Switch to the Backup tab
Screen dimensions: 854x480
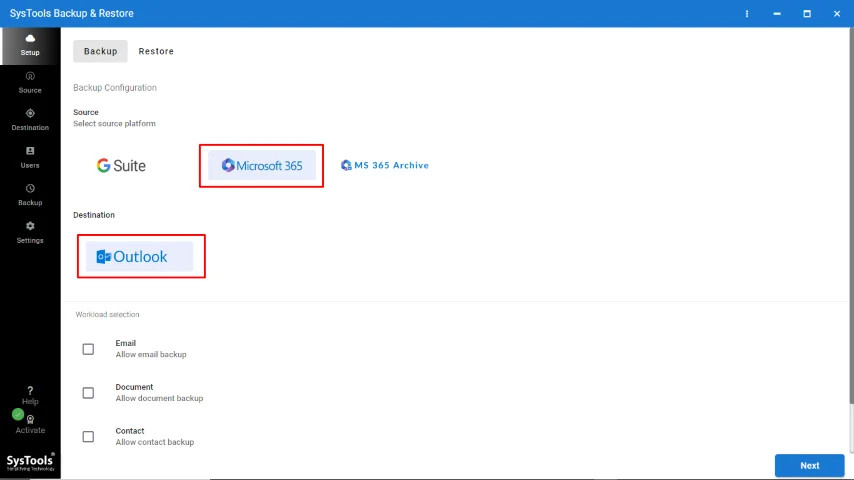(100, 51)
